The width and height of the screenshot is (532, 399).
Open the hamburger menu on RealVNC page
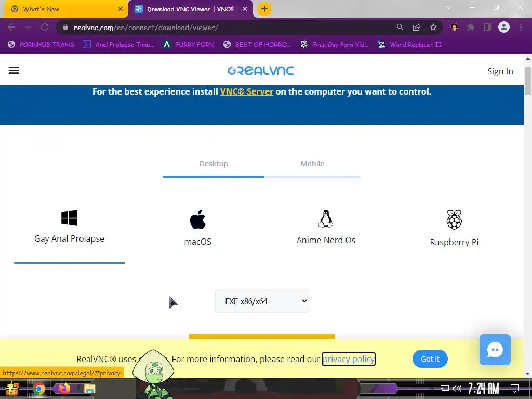pos(14,70)
